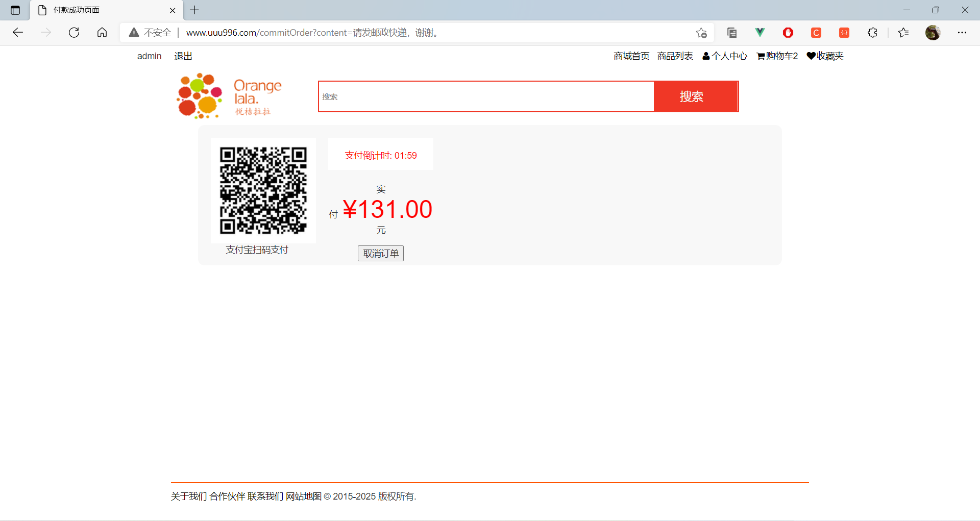Go to 商城首页

tap(631, 56)
